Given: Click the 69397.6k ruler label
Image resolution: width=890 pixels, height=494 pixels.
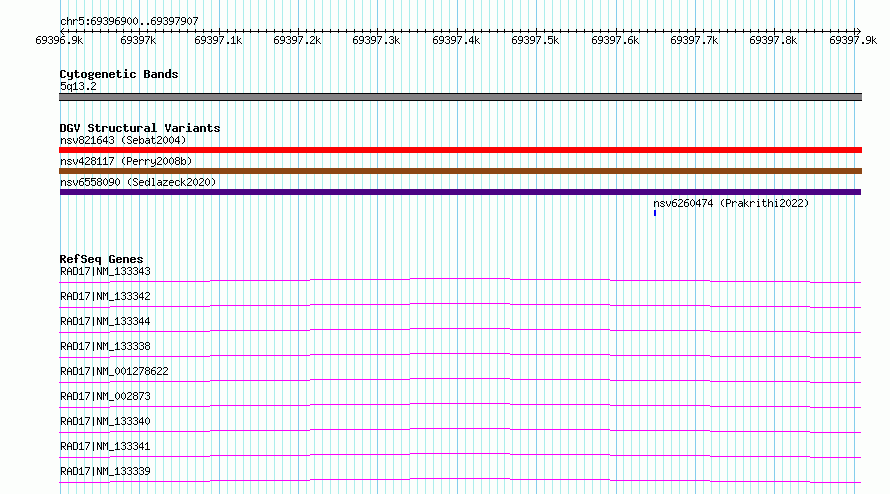Looking at the screenshot, I should (615, 40).
